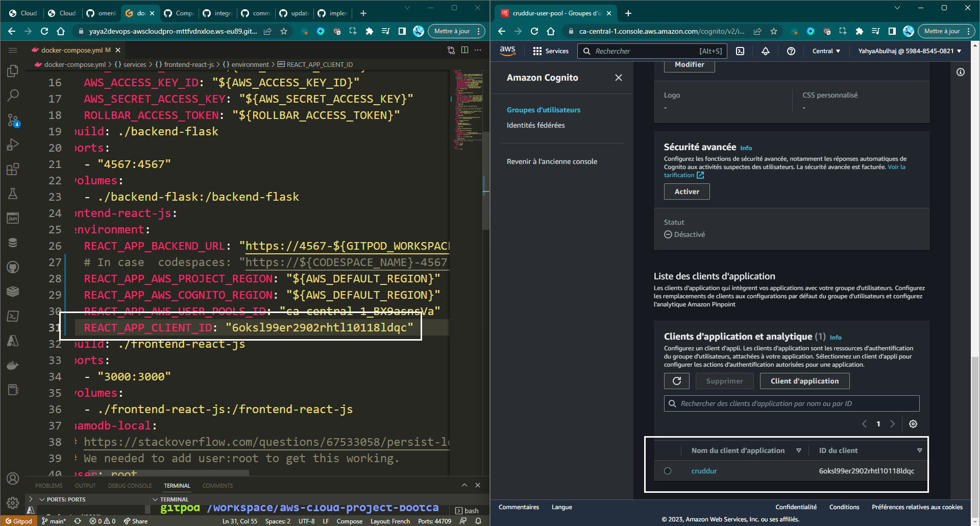Refresh the app clients list
The width and height of the screenshot is (980, 526).
pos(677,381)
